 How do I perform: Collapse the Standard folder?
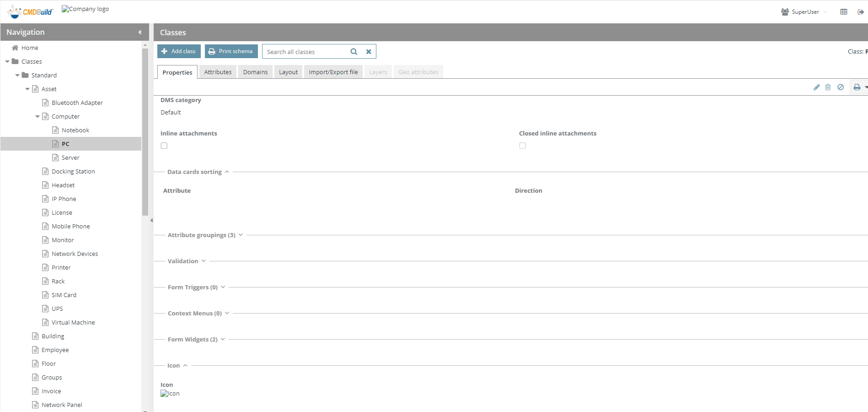[17, 75]
